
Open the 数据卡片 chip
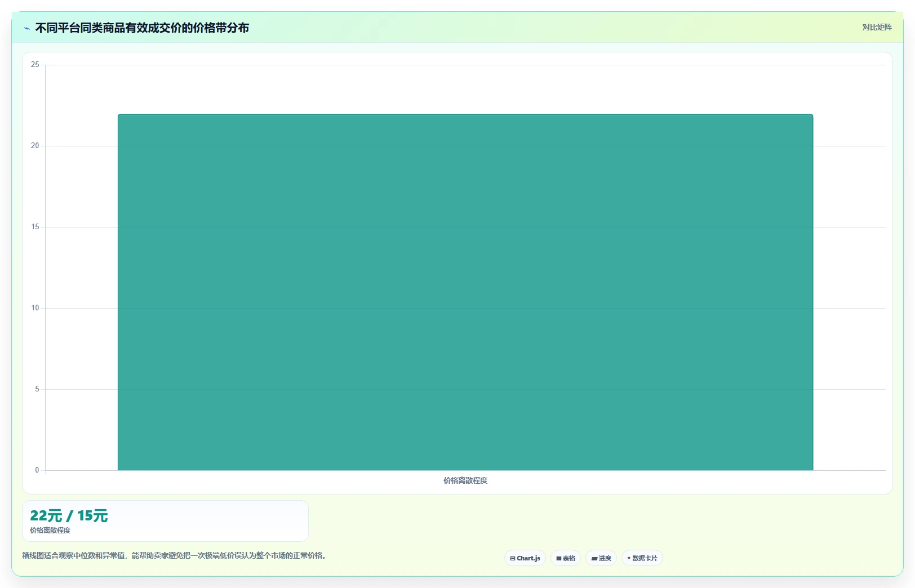[x=642, y=558]
